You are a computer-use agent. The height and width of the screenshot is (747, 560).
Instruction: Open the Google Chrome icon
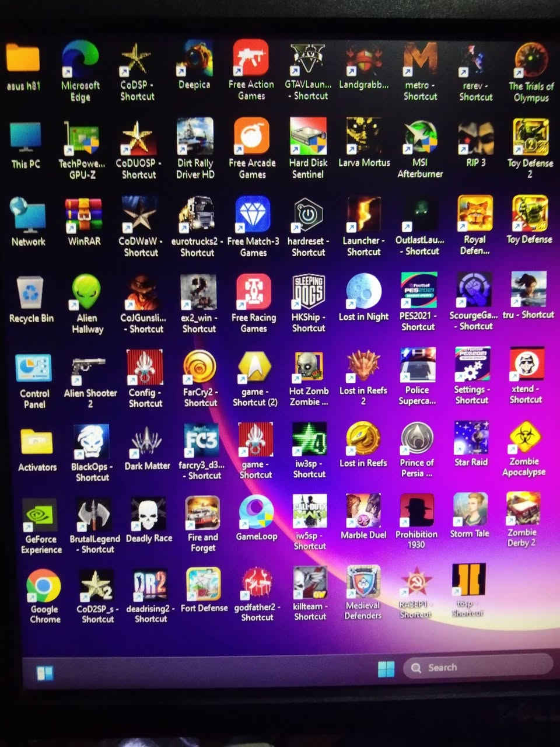[44, 586]
